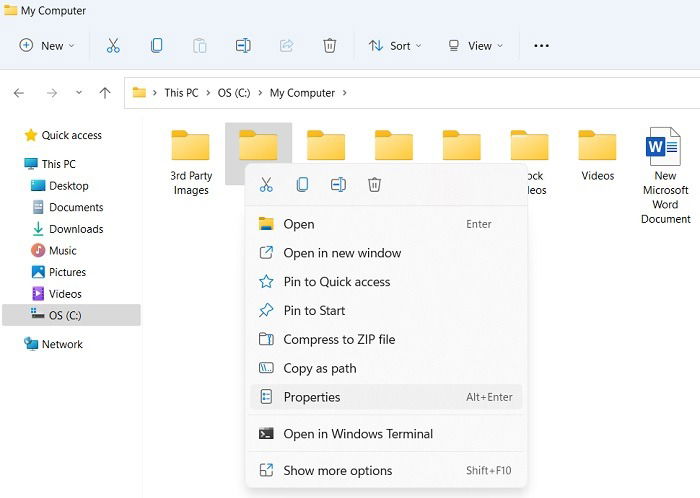Select the Videos folder in the file pane
Viewport: 700px width, 498px height.
[x=597, y=154]
